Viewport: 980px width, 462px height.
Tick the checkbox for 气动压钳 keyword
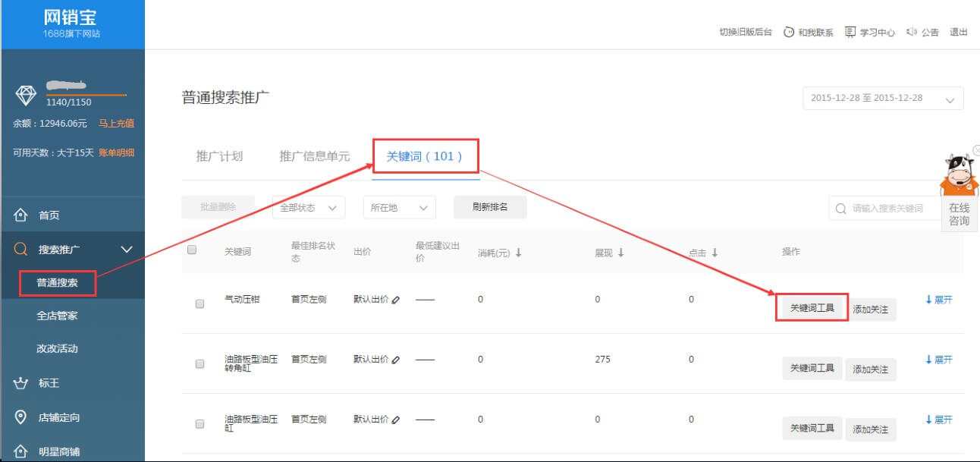pyautogui.click(x=199, y=303)
